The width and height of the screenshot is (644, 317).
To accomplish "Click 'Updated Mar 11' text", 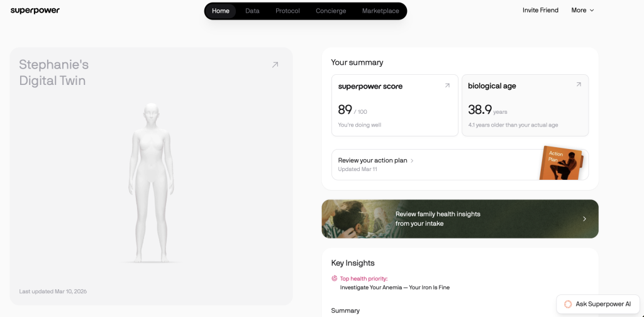I will click(357, 169).
